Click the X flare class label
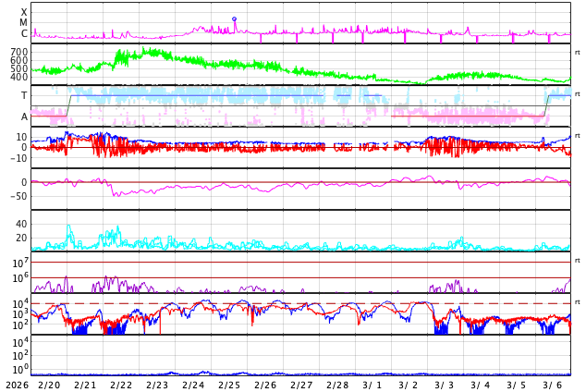This screenshot has width=586, height=392. pos(24,12)
